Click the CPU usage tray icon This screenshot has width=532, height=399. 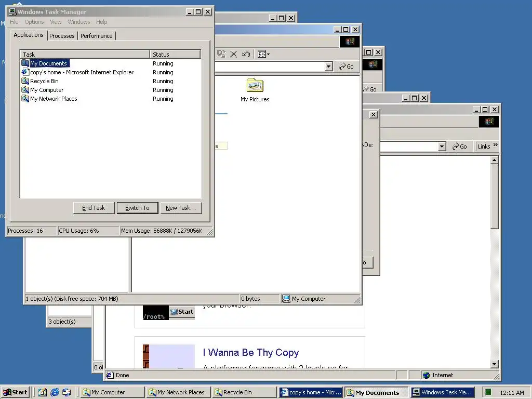[487, 392]
